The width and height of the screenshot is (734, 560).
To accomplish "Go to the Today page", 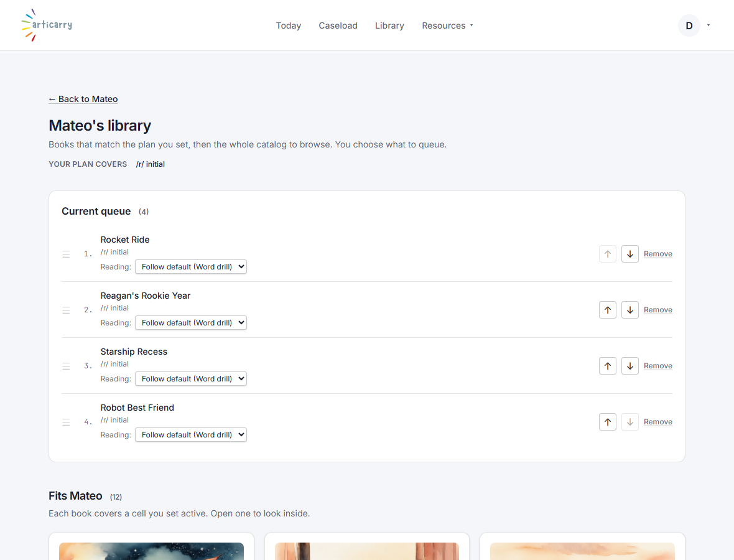I will coord(289,26).
